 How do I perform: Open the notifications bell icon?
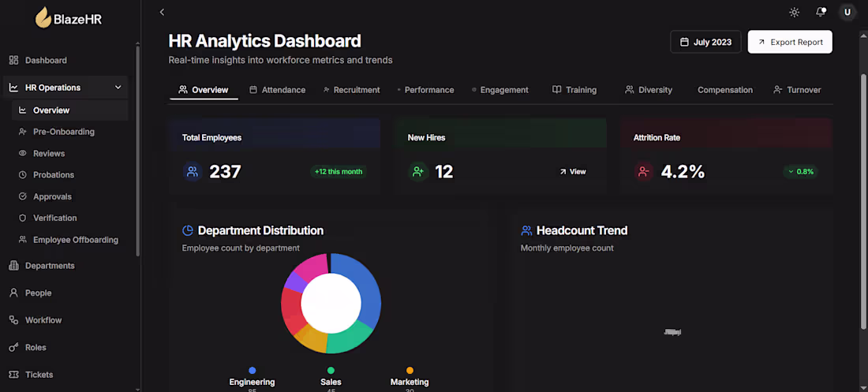[x=821, y=12]
